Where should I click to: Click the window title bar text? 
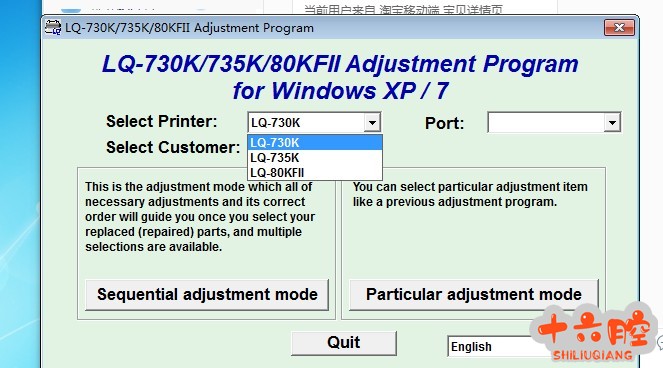[x=189, y=28]
